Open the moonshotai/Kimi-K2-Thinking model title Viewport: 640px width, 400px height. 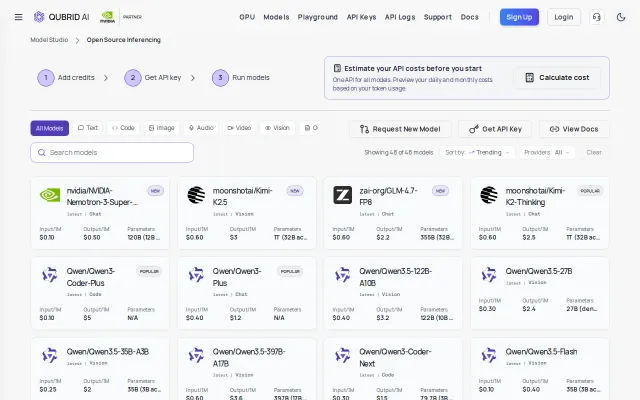(535, 196)
